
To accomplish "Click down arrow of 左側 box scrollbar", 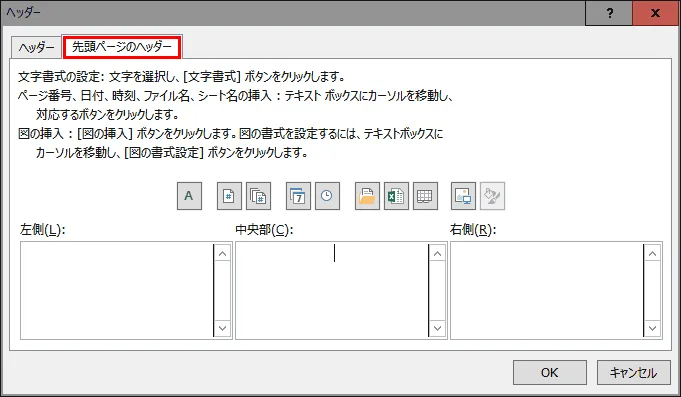I will point(222,328).
